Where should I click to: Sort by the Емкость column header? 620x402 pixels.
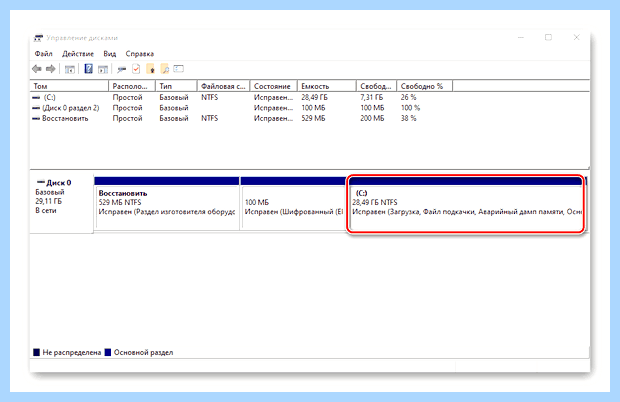pos(326,86)
